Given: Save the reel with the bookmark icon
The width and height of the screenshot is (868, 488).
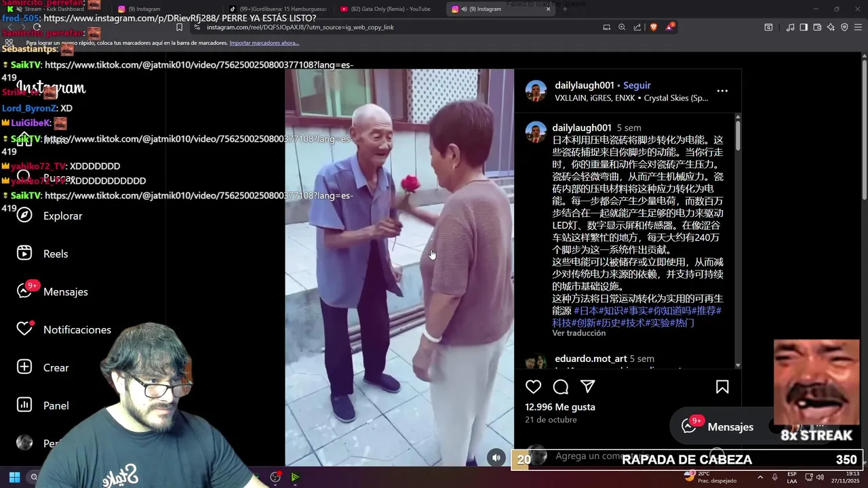Looking at the screenshot, I should coord(722,387).
